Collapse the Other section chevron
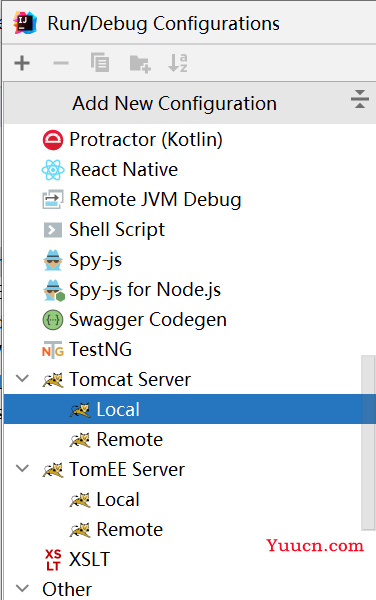Screen dimensions: 376x600 pos(23,588)
